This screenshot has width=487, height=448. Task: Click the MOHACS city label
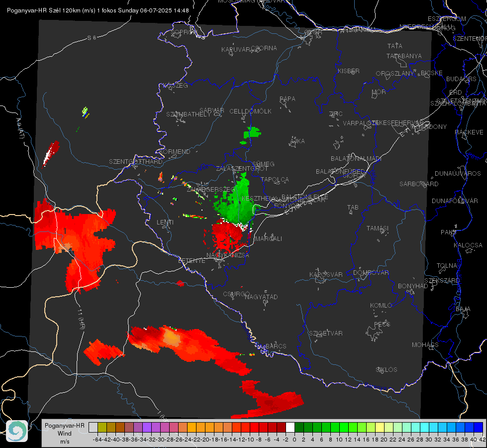tap(425, 345)
